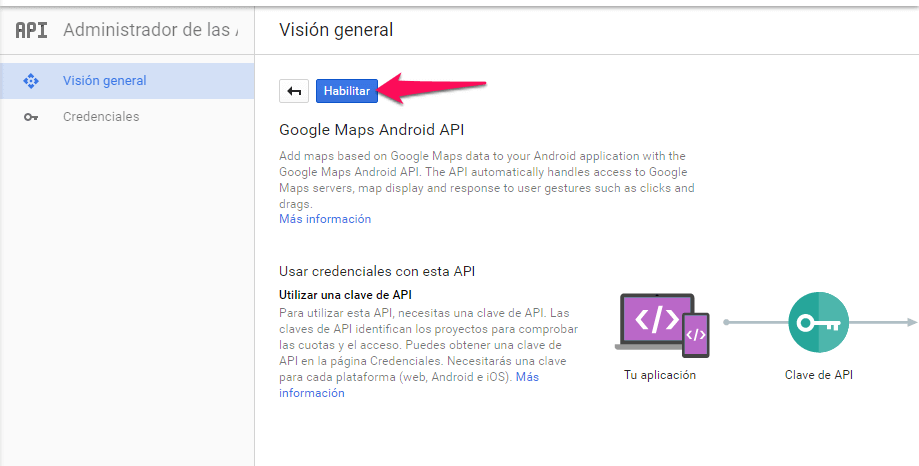Click the Credenciales key icon
The height and width of the screenshot is (466, 919).
pyautogui.click(x=30, y=117)
